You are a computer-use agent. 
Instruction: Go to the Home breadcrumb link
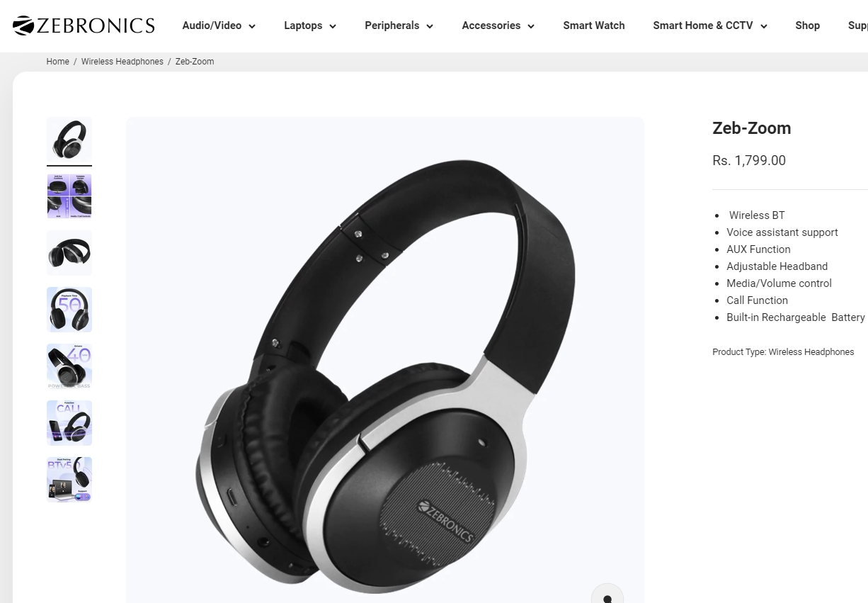[58, 62]
